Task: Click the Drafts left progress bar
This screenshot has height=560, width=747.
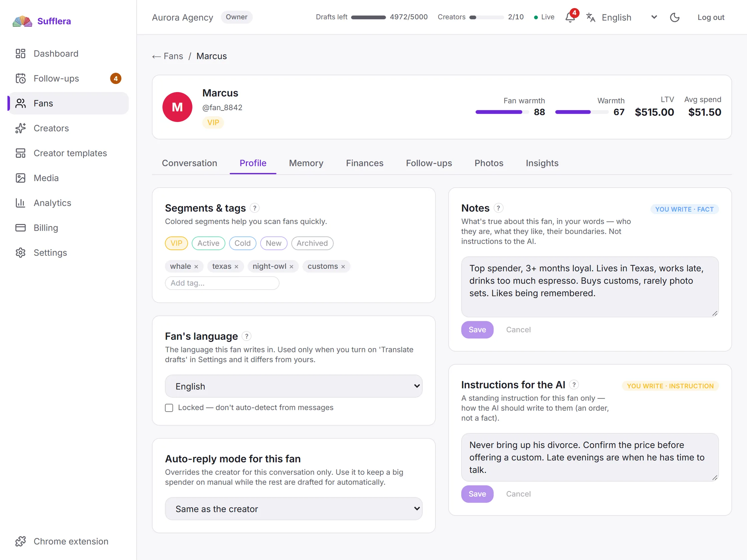Action: [368, 17]
